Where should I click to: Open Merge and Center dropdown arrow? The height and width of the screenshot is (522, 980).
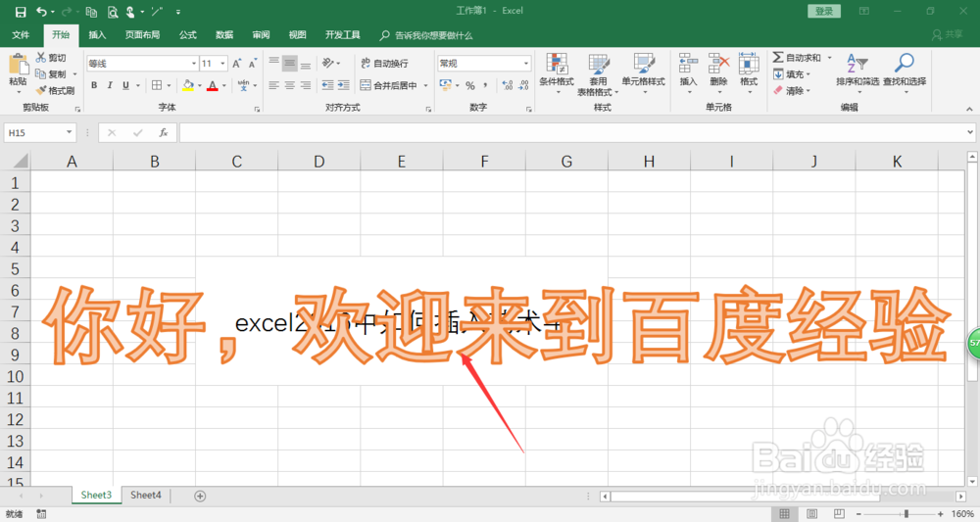(425, 85)
